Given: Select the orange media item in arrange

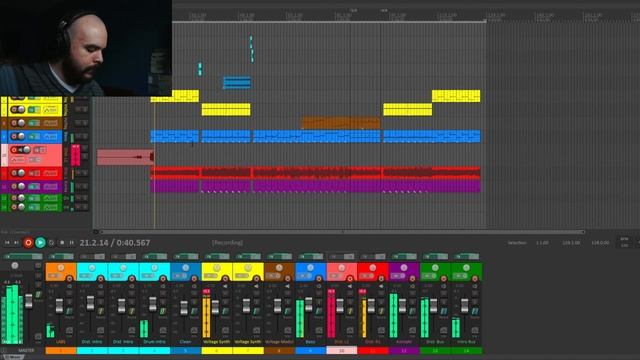Looking at the screenshot, I should pyautogui.click(x=341, y=123).
